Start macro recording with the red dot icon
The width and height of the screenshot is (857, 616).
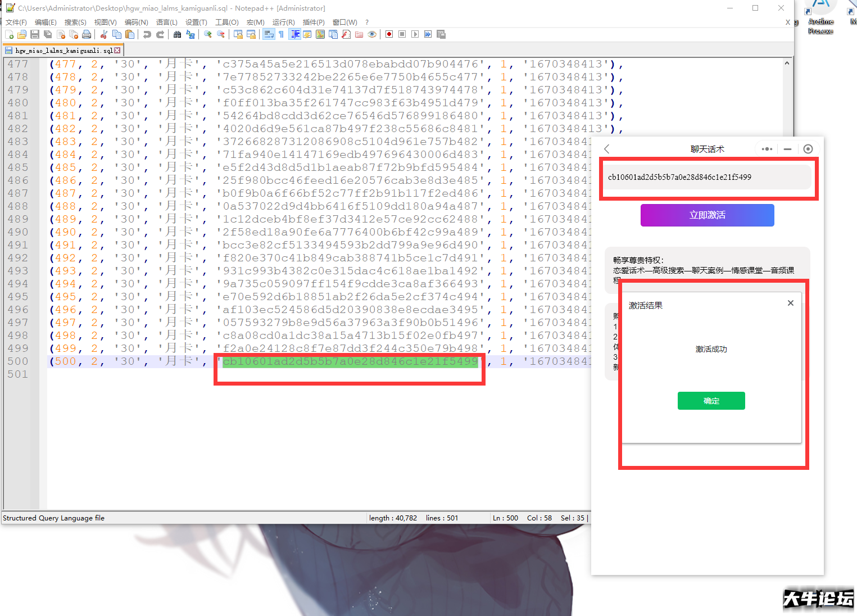pos(389,34)
